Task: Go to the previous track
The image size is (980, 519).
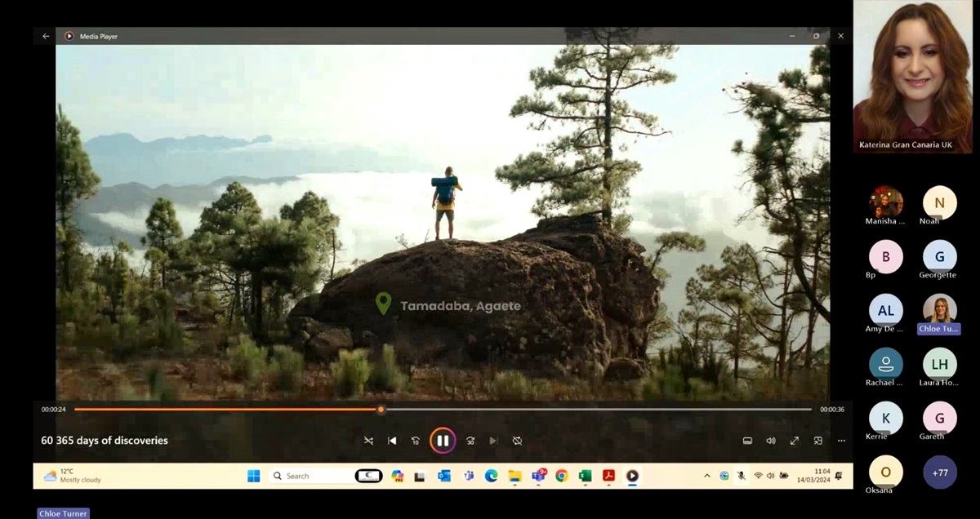Action: point(392,441)
